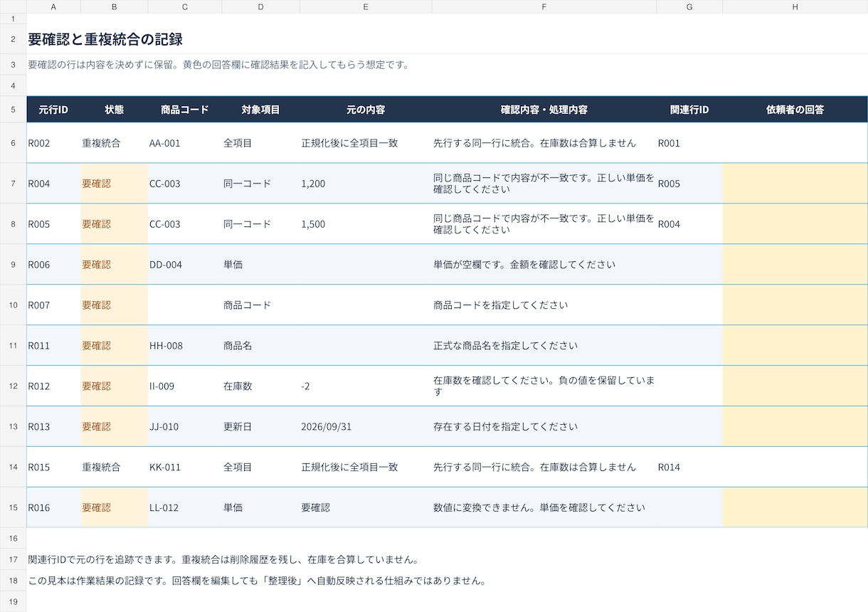This screenshot has width=868, height=612.
Task: Click 存在する日付を指定してください message cell
Action: (x=544, y=427)
